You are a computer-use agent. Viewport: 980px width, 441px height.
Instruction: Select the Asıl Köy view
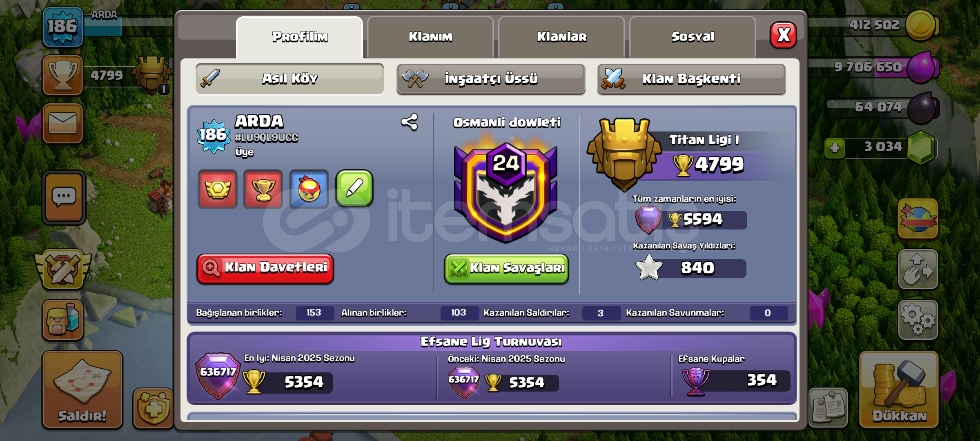pos(290,79)
